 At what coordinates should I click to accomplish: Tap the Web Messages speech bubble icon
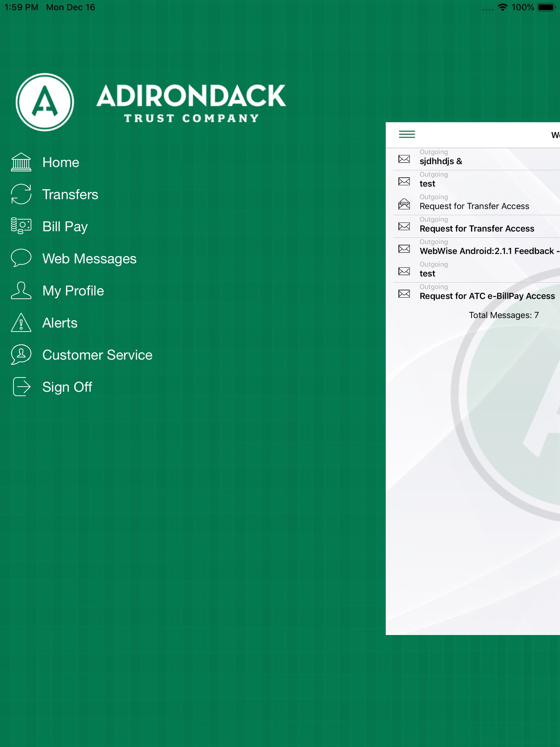[x=21, y=258]
